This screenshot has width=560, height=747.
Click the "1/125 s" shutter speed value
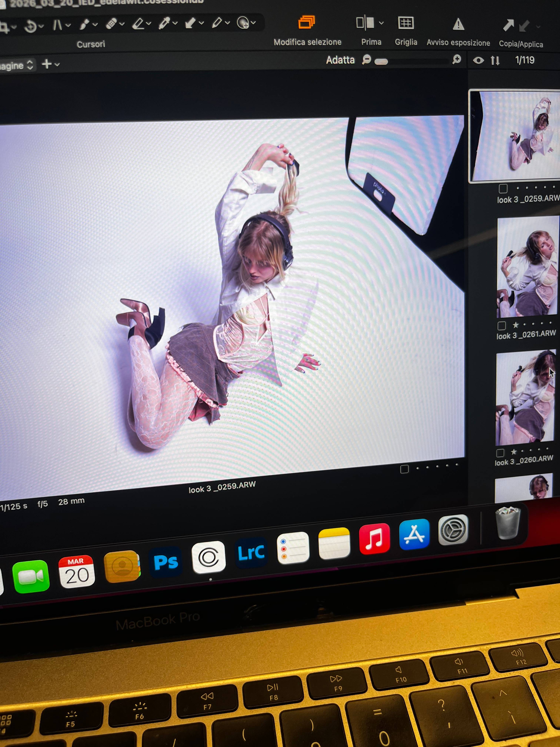(14, 507)
